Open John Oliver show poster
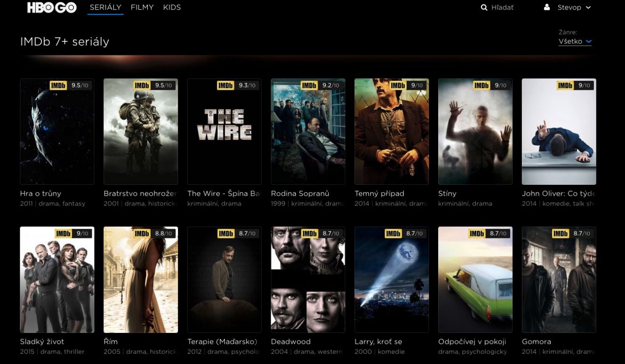The height and width of the screenshot is (364, 625). 559,131
